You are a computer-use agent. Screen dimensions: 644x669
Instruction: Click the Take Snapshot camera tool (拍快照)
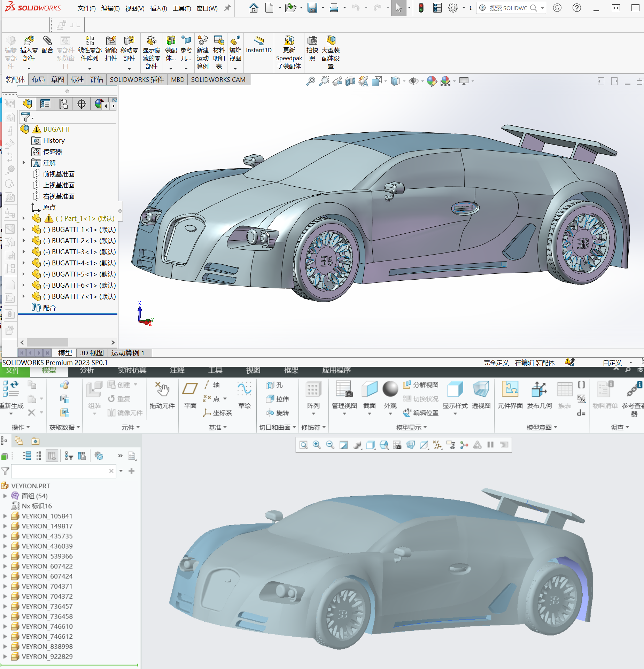tap(312, 49)
